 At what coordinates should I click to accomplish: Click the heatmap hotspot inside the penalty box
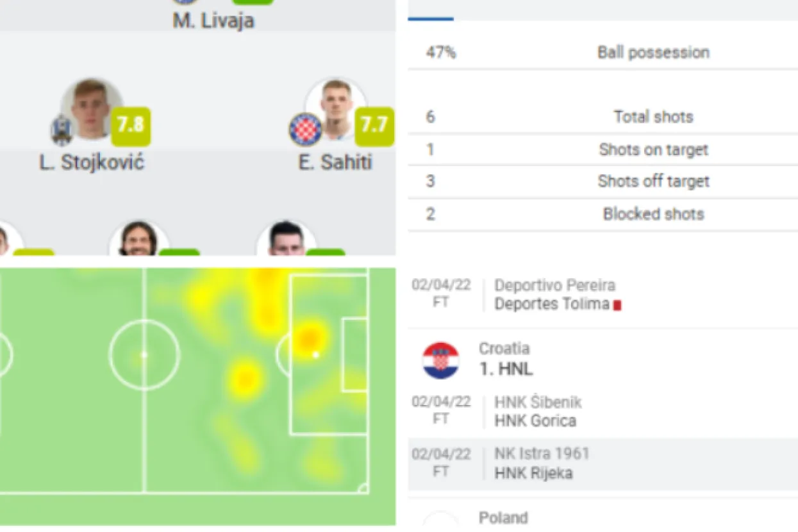click(309, 338)
